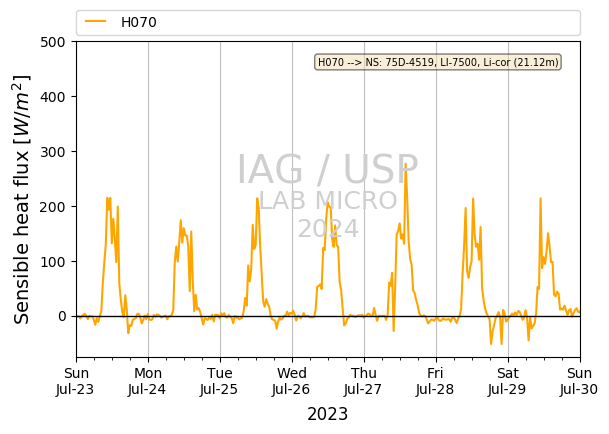
Task: Click the orange H070 legend line sample
Action: [x=96, y=22]
